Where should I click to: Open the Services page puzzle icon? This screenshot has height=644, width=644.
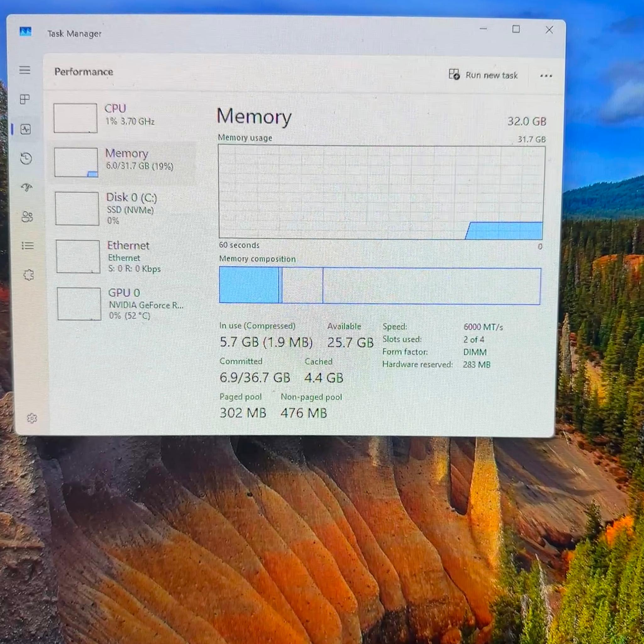(x=28, y=275)
